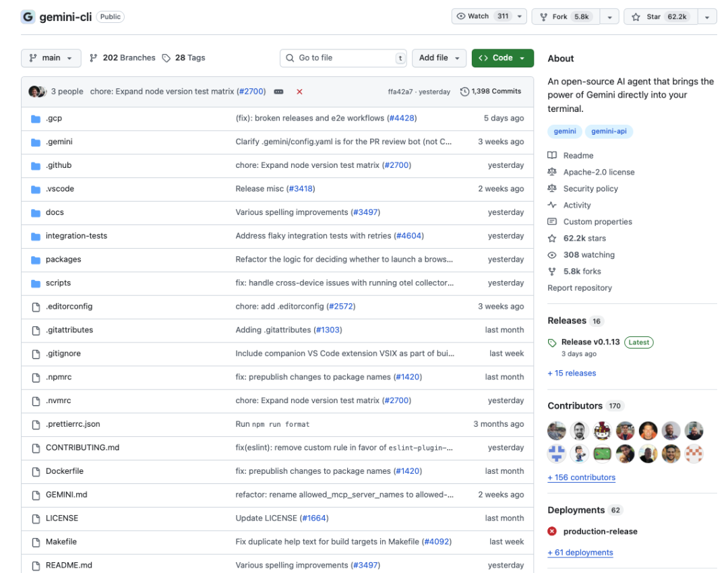
Task: Click the .editorconfig file icon
Action: coord(36,307)
